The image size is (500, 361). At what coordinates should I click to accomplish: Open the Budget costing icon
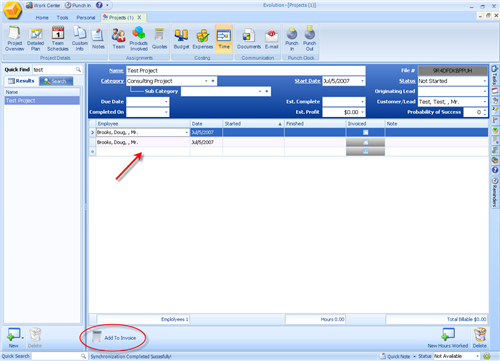[181, 39]
